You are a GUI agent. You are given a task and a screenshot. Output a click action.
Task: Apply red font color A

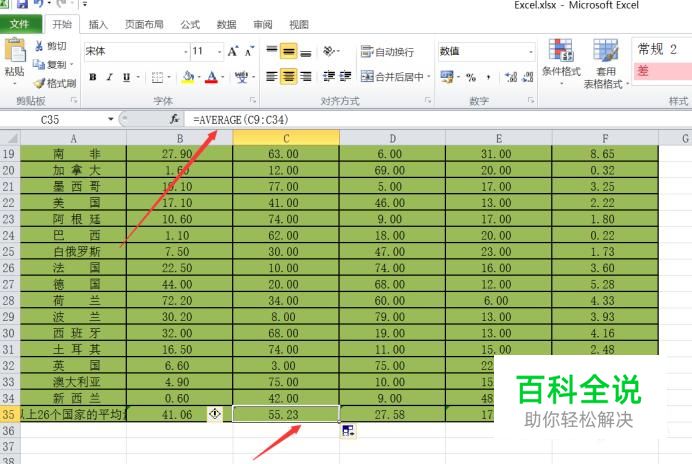(x=212, y=77)
